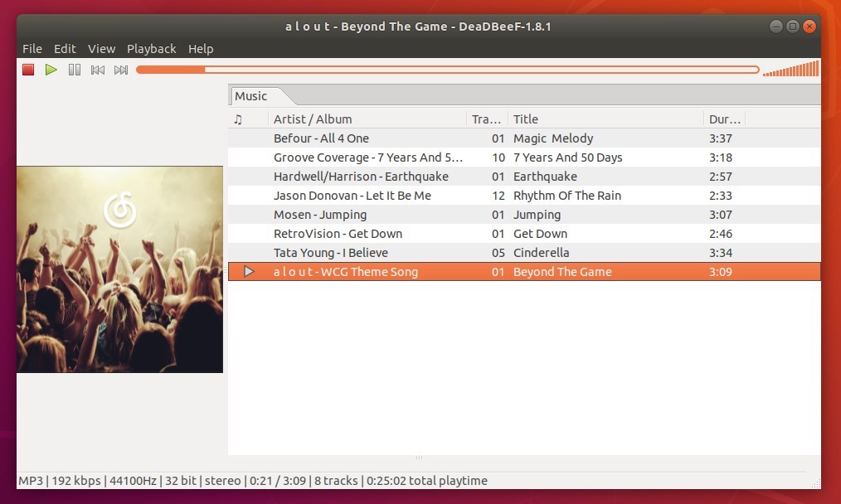Sort tracks by the Duration column

724,119
